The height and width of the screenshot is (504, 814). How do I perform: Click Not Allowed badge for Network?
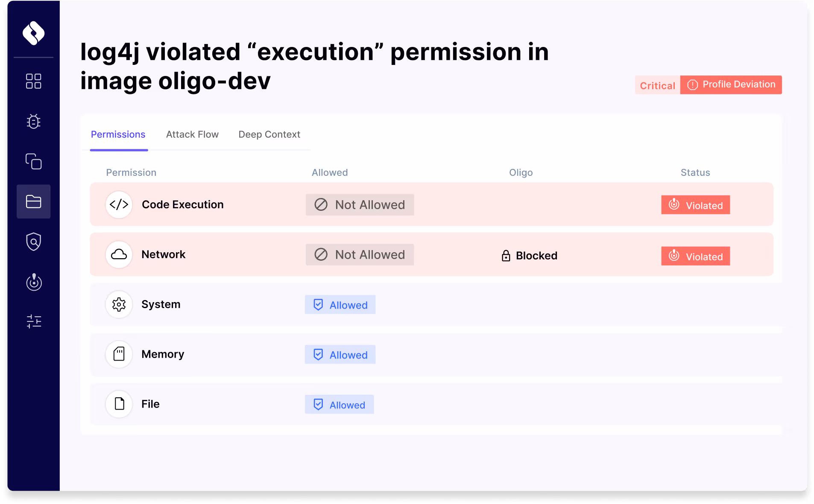360,255
